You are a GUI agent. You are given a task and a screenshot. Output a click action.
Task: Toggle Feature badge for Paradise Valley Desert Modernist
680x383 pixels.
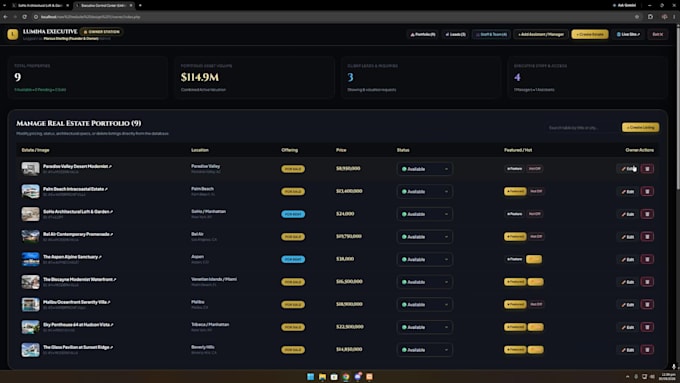(514, 169)
